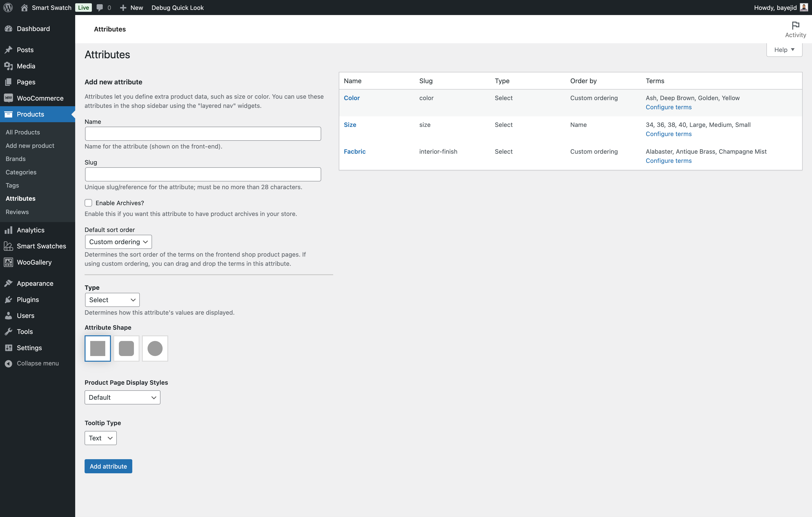Click "34, 36, 38, 40, Large, Medium, Small" terms
Viewport: 812px width, 517px height.
(x=698, y=125)
